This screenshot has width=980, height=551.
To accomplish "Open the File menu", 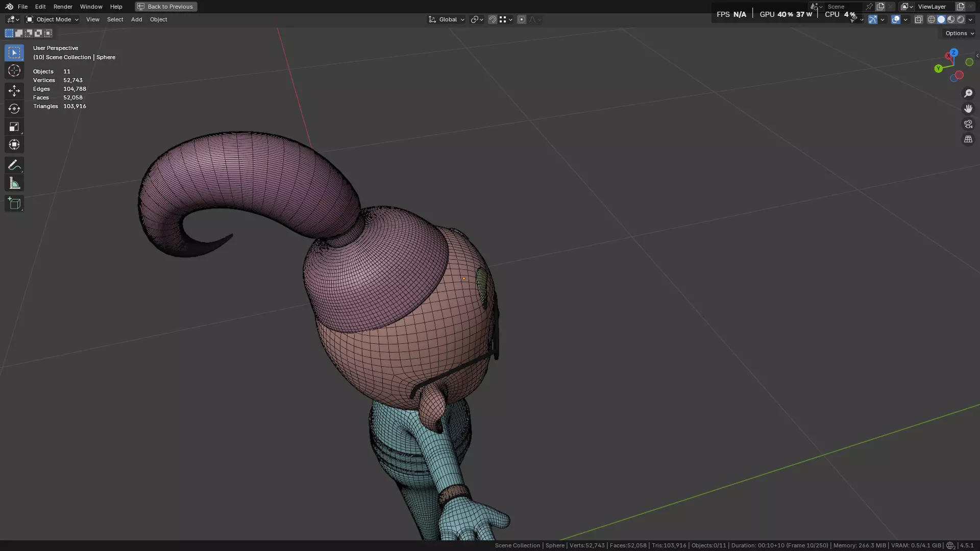I will point(22,7).
